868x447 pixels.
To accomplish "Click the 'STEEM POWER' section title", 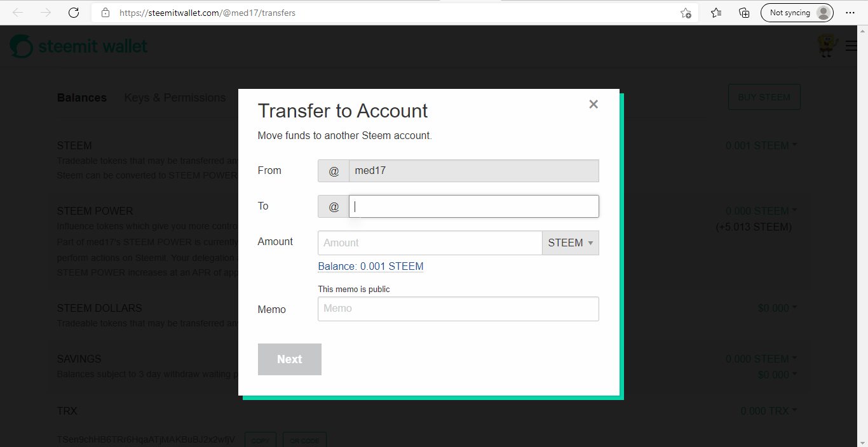I will (x=95, y=211).
